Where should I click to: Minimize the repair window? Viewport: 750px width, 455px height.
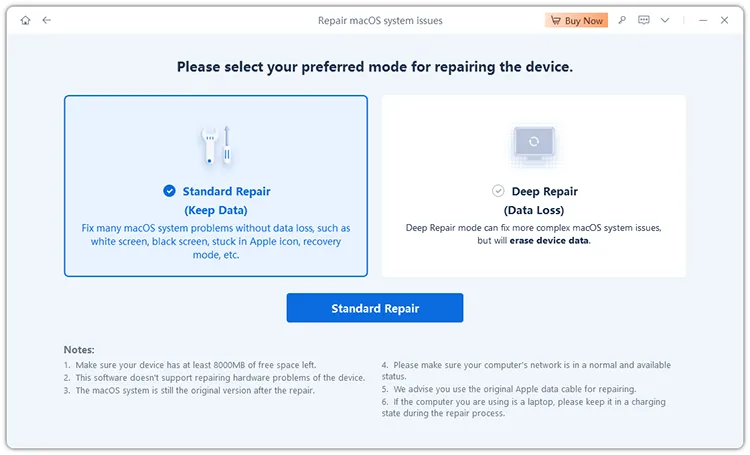(x=703, y=21)
